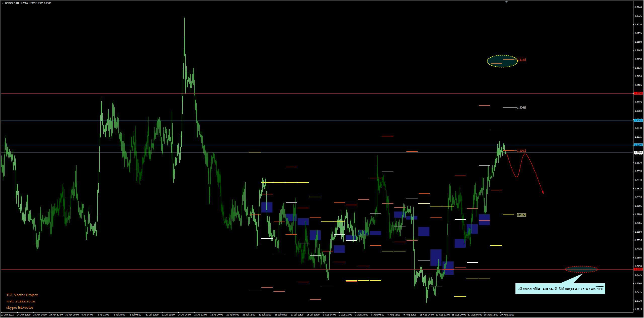Click the '19 Aug 20:00' date on time axis

click(x=507, y=314)
